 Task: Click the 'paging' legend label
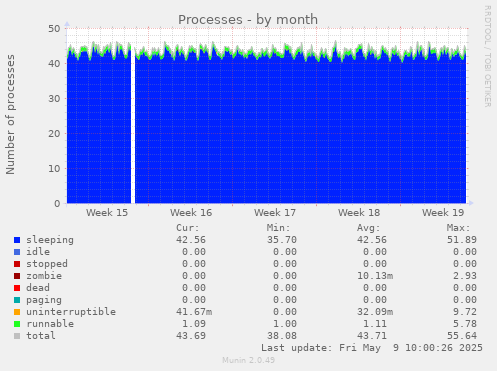[x=44, y=300]
